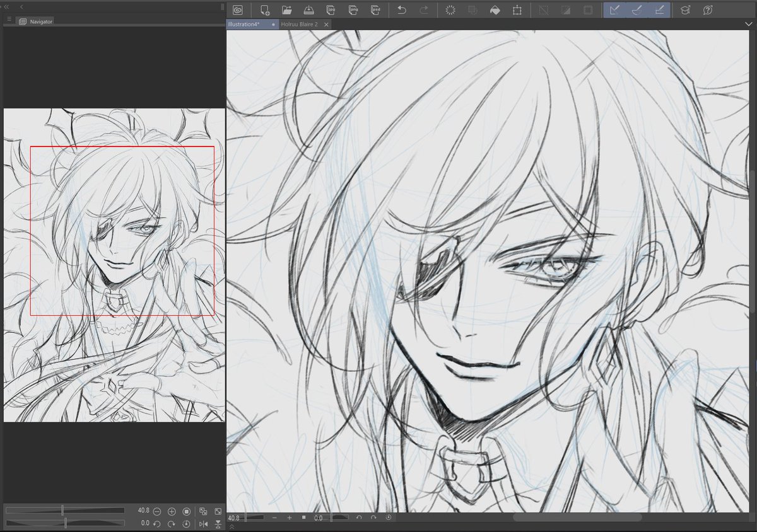The height and width of the screenshot is (532, 757).
Task: Switch to the Holruu Blaire 2 tab
Action: point(301,24)
